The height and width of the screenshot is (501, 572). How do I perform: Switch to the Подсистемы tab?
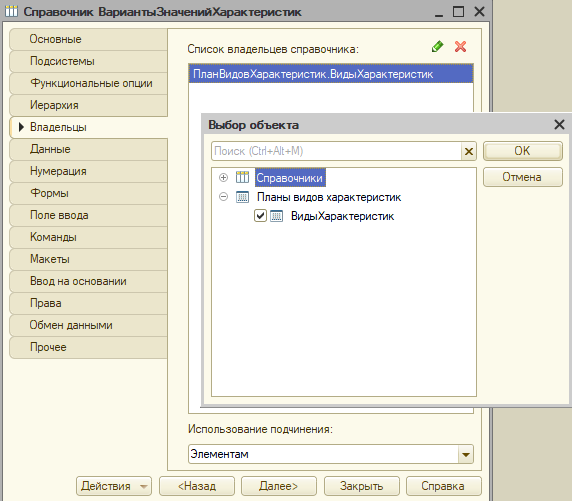pos(89,61)
